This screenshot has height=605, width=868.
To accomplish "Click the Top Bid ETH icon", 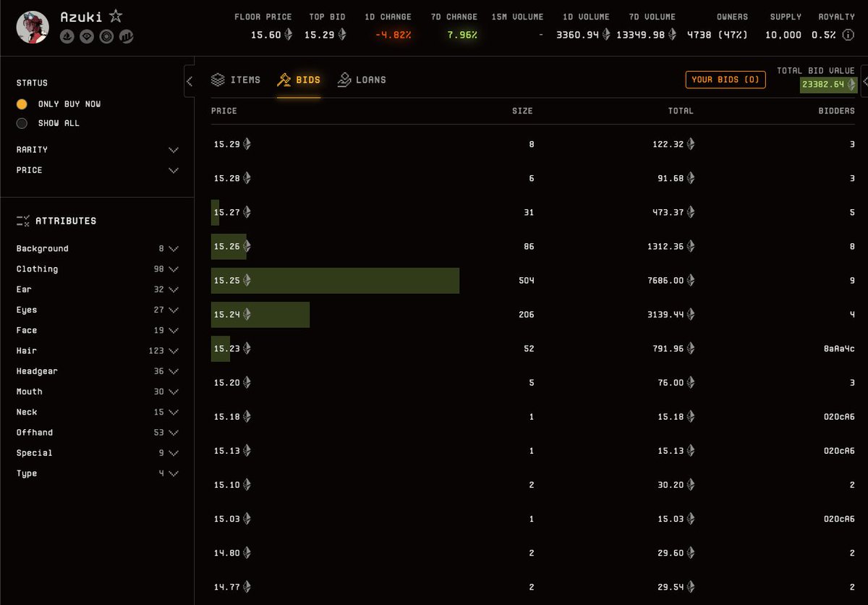I will (x=342, y=34).
